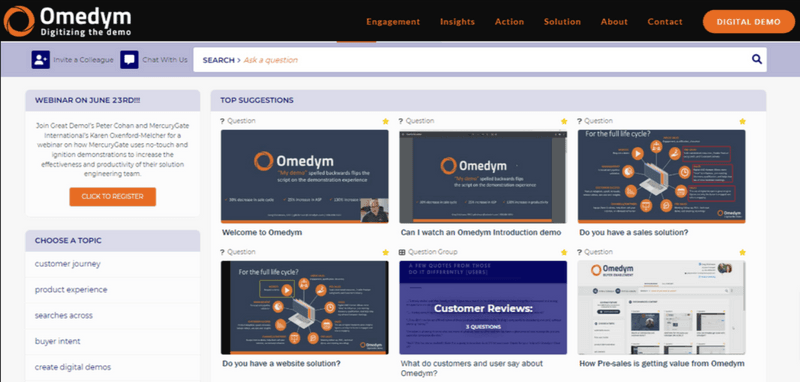Open the Chat With Us speech bubble icon

(x=130, y=60)
